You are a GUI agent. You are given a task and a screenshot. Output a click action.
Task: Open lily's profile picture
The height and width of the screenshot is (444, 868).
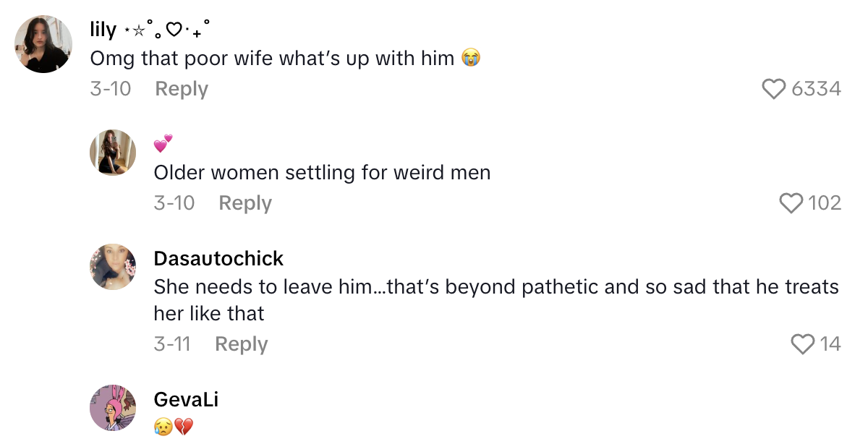click(43, 44)
